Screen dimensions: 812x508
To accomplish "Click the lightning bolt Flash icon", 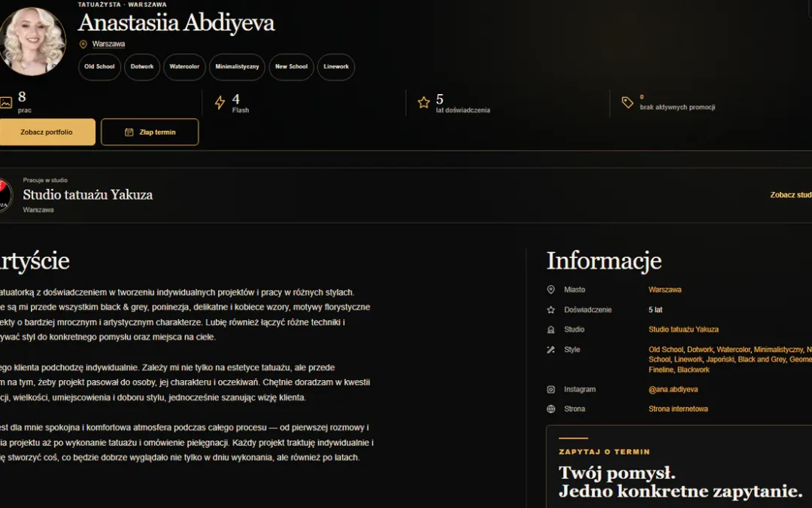I will coord(220,102).
